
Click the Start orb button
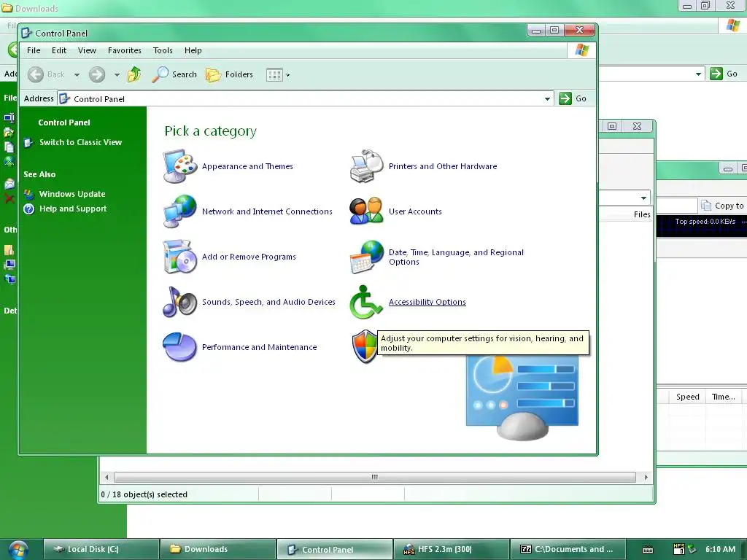pos(18,549)
